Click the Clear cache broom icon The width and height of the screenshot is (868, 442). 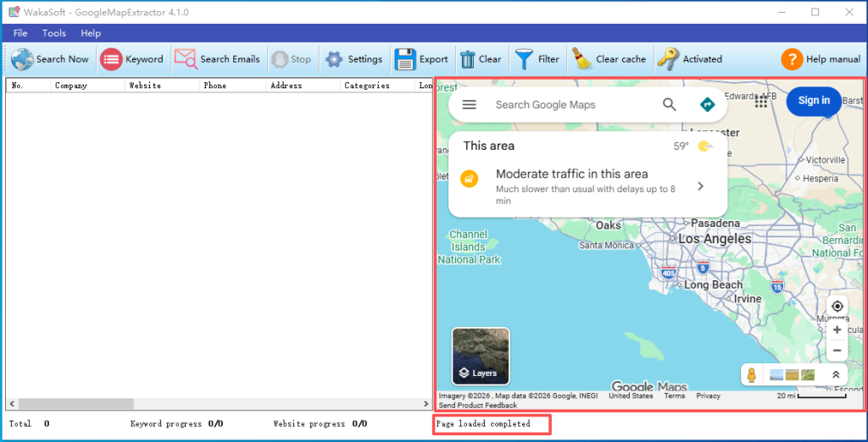(x=581, y=58)
